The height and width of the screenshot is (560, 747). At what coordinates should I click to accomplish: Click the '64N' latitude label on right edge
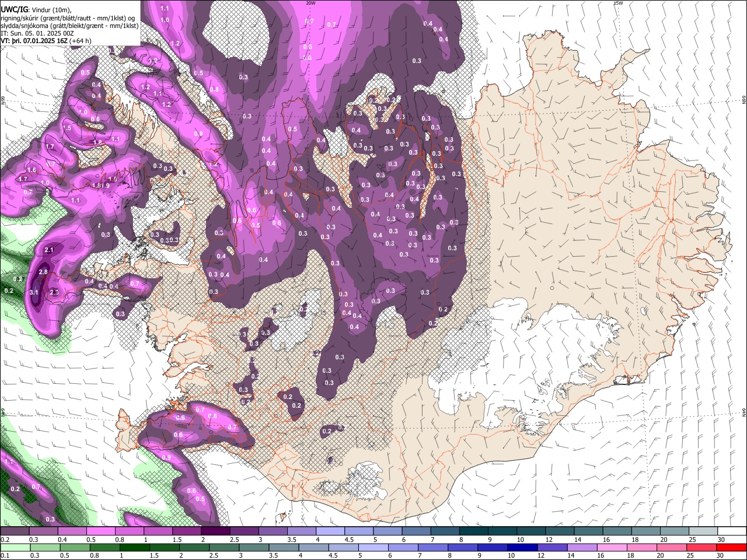744,412
